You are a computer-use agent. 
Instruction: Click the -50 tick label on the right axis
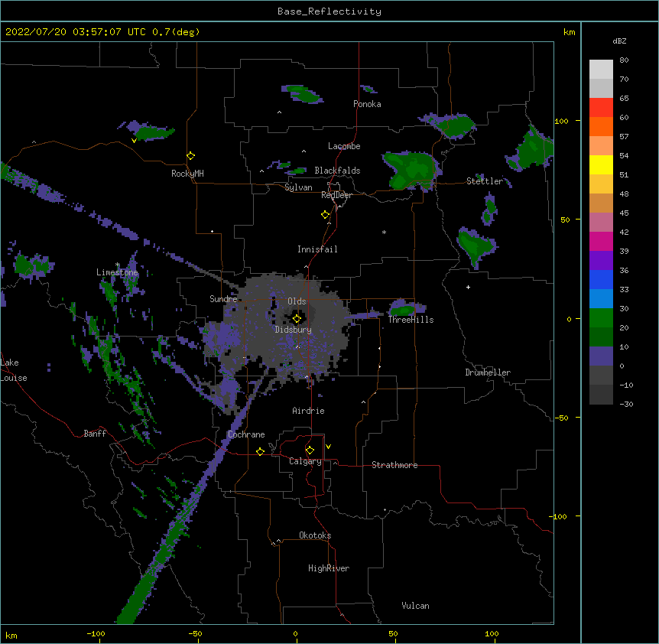pos(561,418)
